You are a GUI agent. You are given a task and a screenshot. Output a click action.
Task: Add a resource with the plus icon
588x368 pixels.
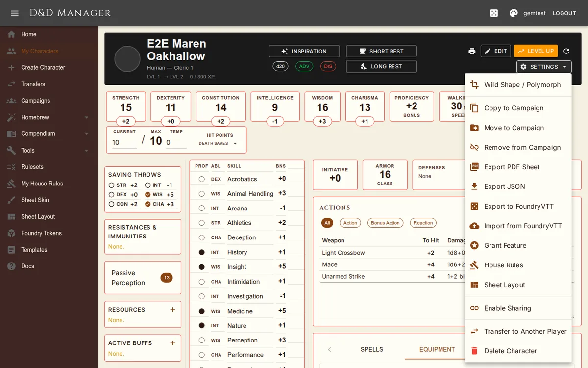click(x=172, y=310)
